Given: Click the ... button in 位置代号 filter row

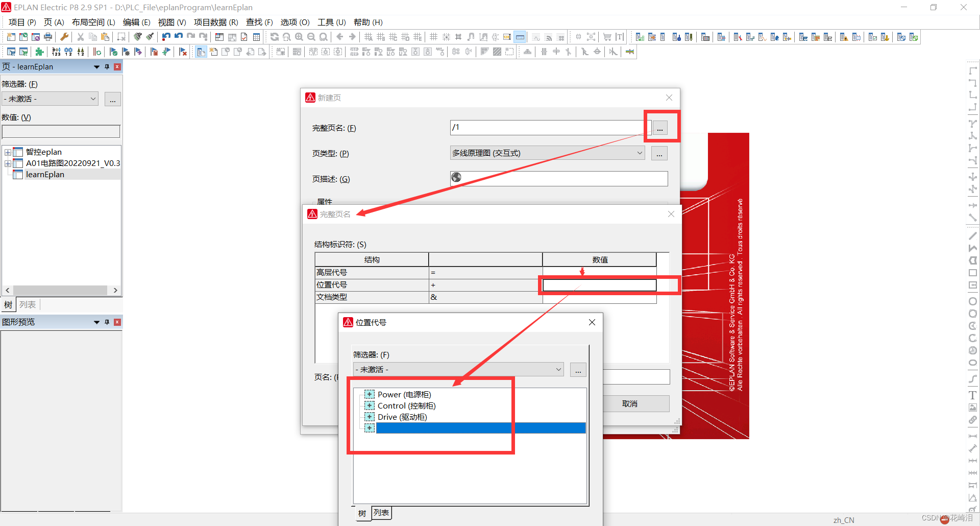Looking at the screenshot, I should (578, 370).
